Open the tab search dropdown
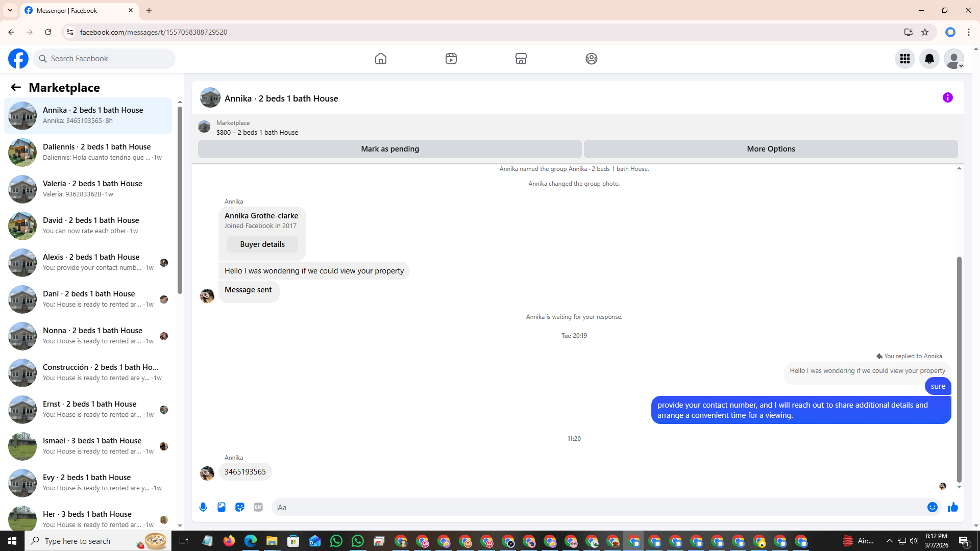The width and height of the screenshot is (980, 551). 10,10
